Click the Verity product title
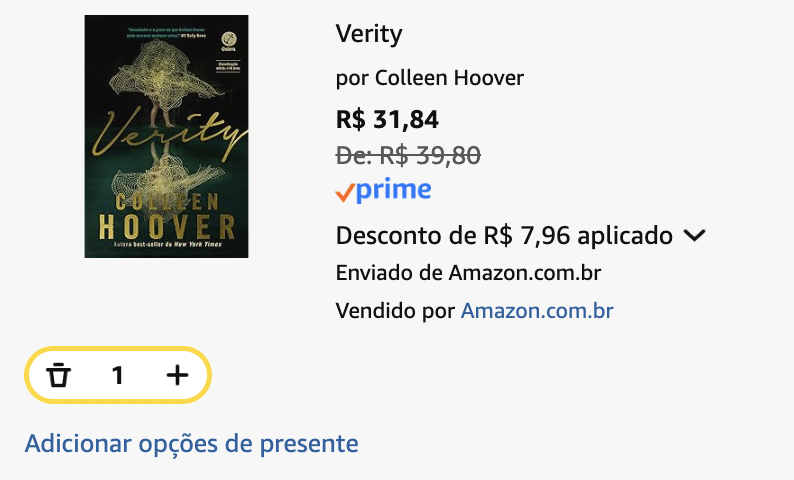The height and width of the screenshot is (480, 794). click(369, 34)
